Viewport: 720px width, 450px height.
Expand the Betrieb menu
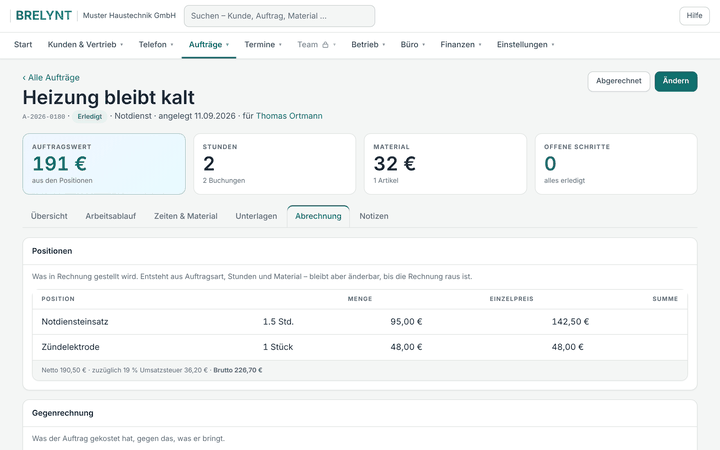coord(368,45)
